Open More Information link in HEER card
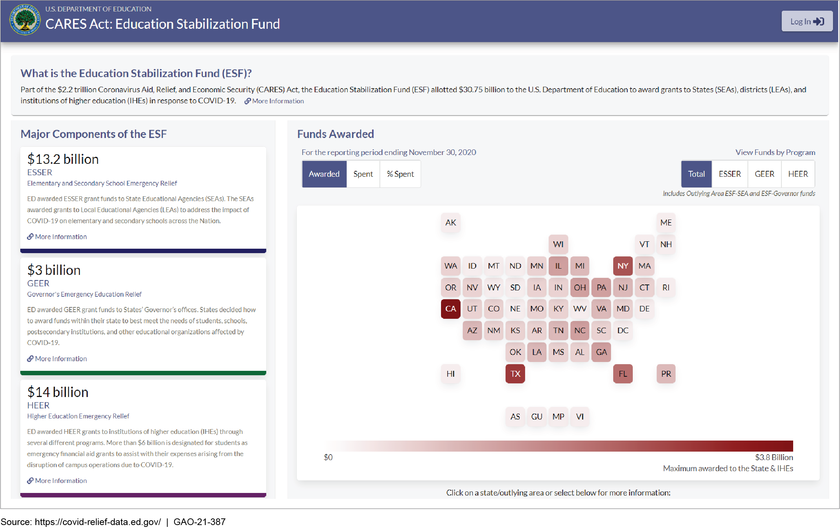Screen dimensions: 840x528 pos(57,481)
